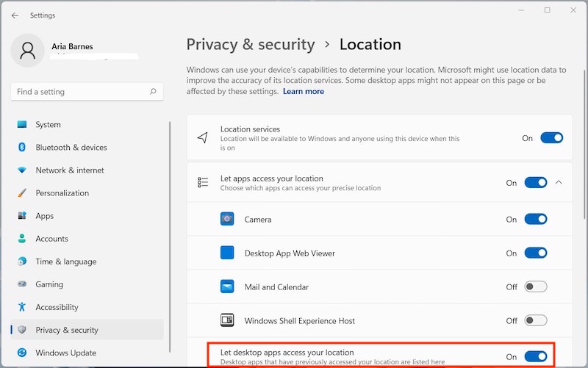Click the Windows Update sync icon
Image resolution: width=588 pixels, height=368 pixels.
(x=22, y=353)
